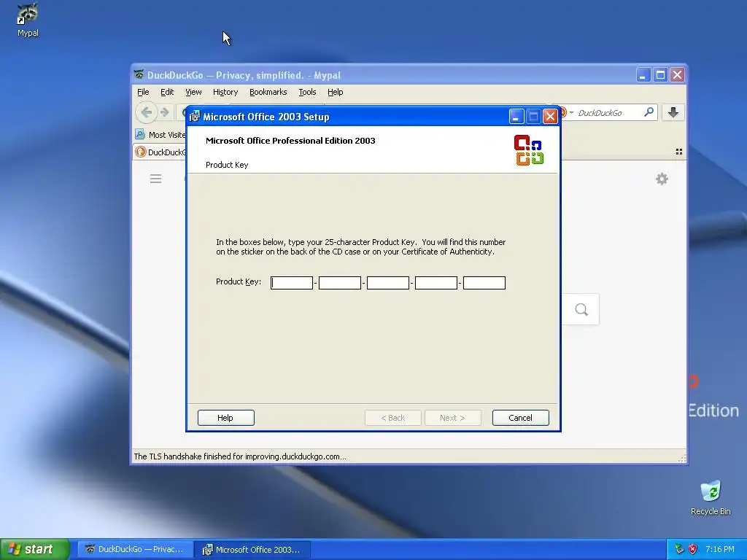Click the magnifier icon in Mypal's search box
This screenshot has height=560, width=747.
coord(649,112)
